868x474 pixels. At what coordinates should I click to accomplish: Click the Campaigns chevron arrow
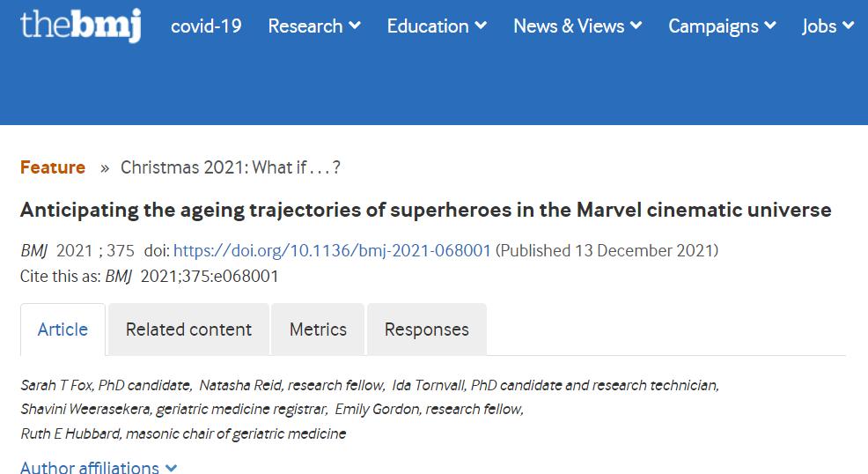[x=770, y=26]
